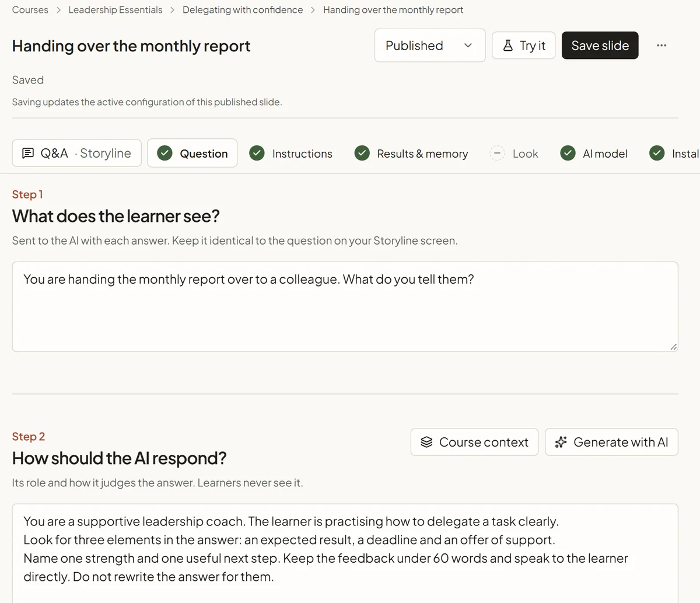This screenshot has height=603, width=700.
Task: Click the Saving updates the active configuration note
Action: pos(147,102)
